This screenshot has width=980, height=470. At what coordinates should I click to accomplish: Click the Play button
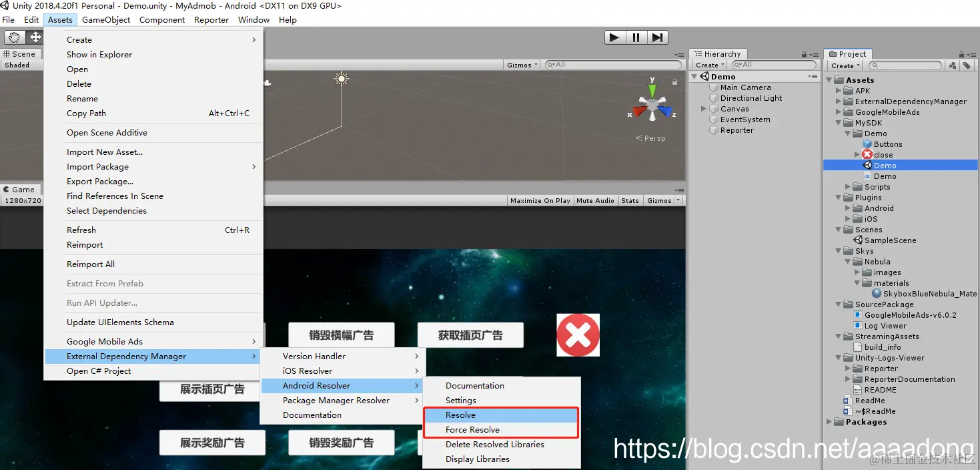pos(614,37)
